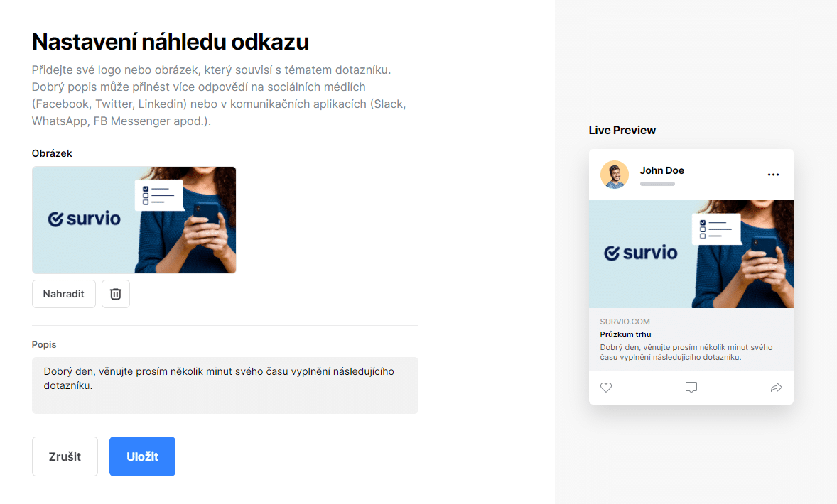The image size is (837, 504).
Task: Click the comment bubble icon in preview
Action: coord(691,387)
